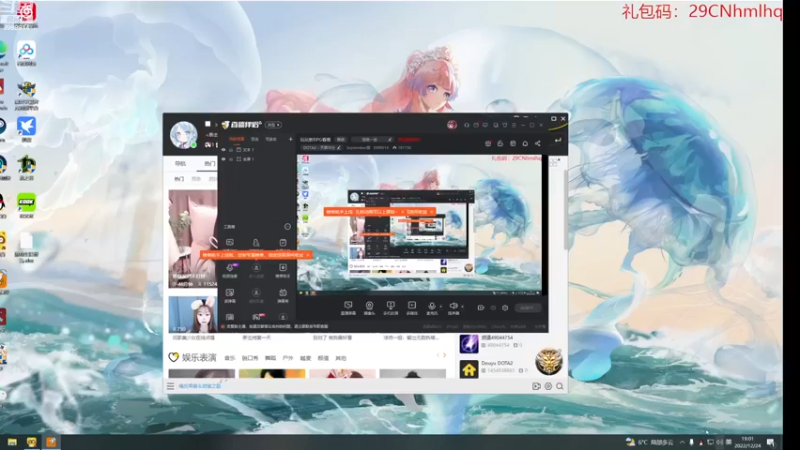Click the speaker icon in bottom toolbar
Viewport: 800px width, 450px height.
[453, 306]
